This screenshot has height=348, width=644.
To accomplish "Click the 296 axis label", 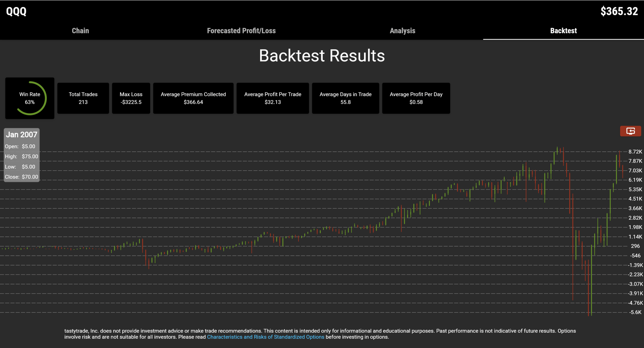I will (635, 246).
